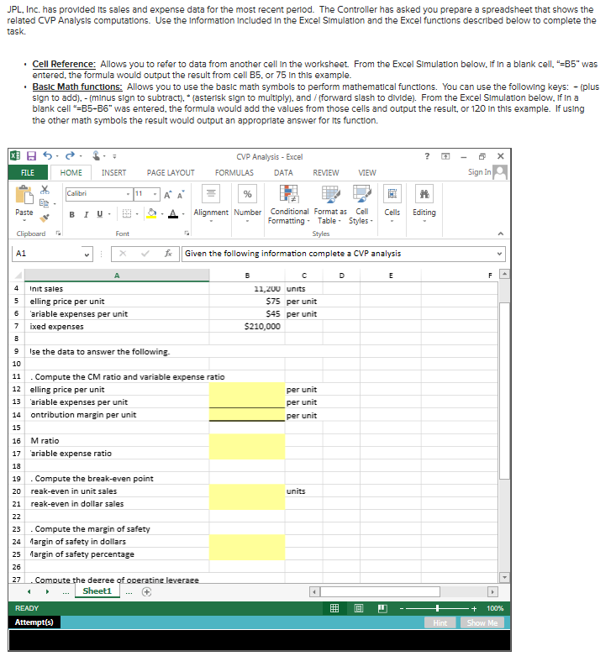Toggle Italic formatting
Screen dimensions: 616x672
coord(86,214)
